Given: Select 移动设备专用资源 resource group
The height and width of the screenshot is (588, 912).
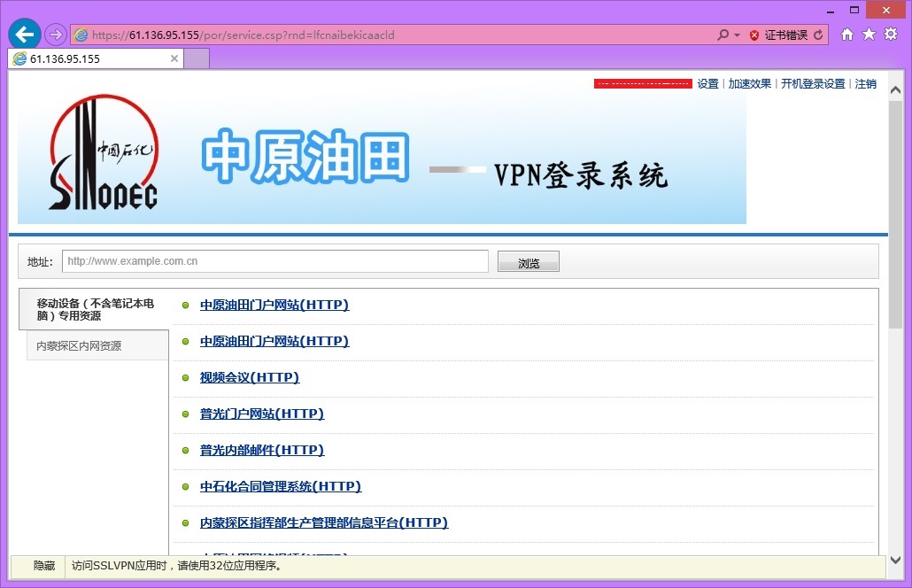Looking at the screenshot, I should point(94,309).
